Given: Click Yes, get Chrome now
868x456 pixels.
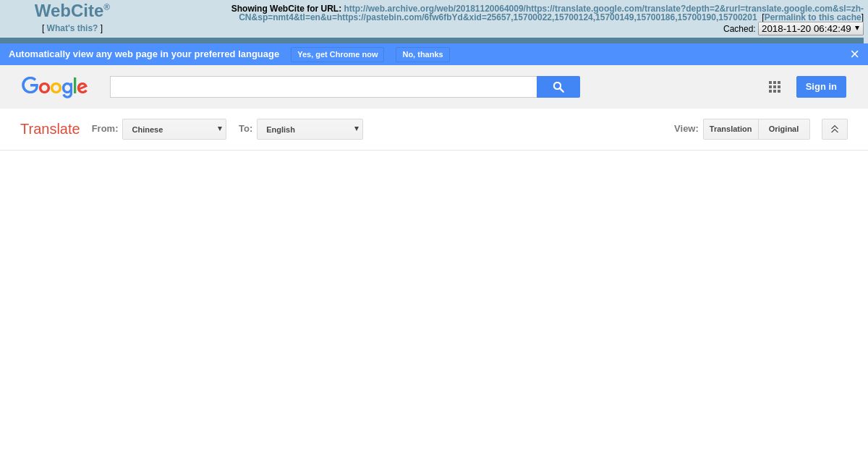Looking at the screenshot, I should tap(338, 54).
